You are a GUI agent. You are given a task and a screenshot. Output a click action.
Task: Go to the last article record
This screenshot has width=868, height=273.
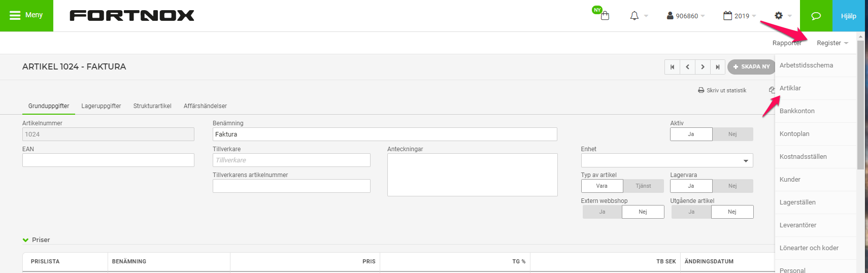point(718,67)
